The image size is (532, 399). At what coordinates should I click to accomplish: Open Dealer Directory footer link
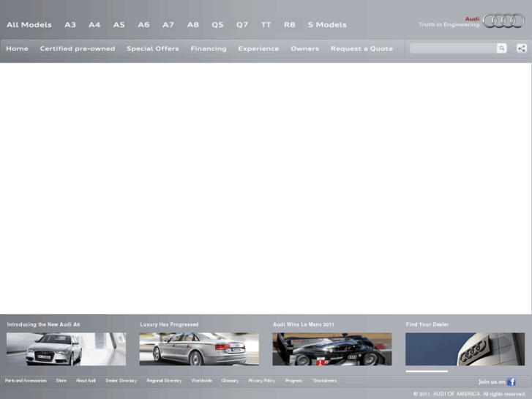121,381
